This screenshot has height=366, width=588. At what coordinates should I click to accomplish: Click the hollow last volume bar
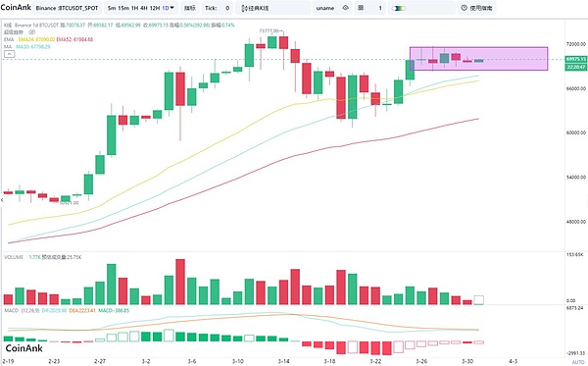478,300
